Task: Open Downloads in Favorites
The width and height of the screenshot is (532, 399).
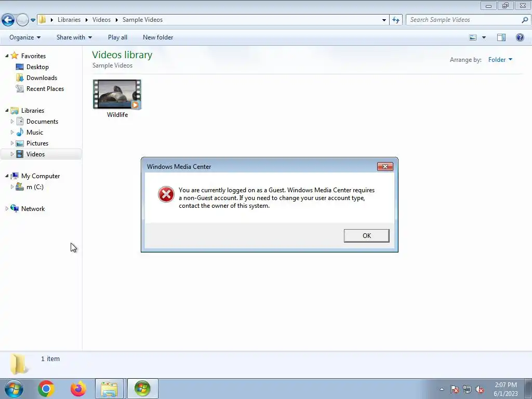Action: point(42,78)
